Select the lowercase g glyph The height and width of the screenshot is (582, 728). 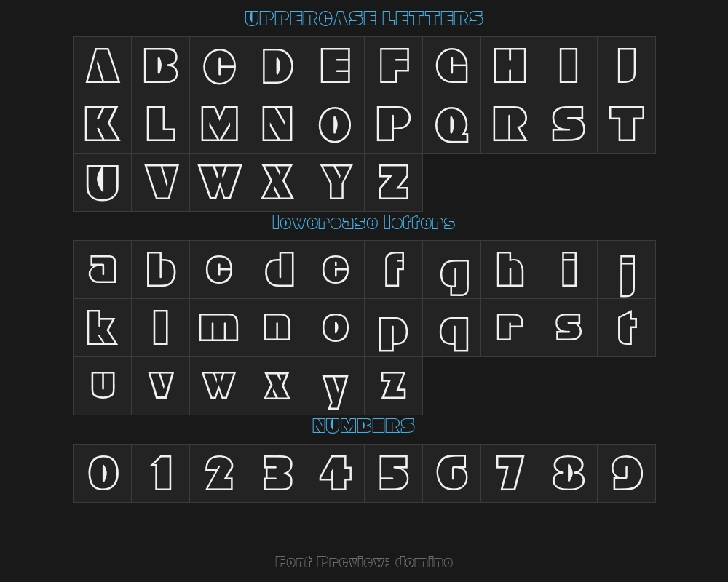[x=451, y=269]
